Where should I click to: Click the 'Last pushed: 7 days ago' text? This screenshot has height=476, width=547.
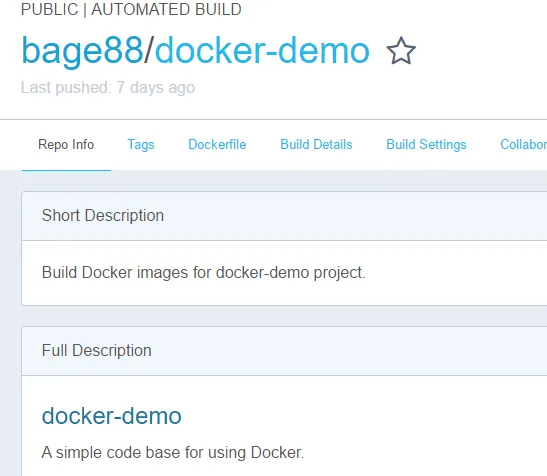click(x=108, y=88)
